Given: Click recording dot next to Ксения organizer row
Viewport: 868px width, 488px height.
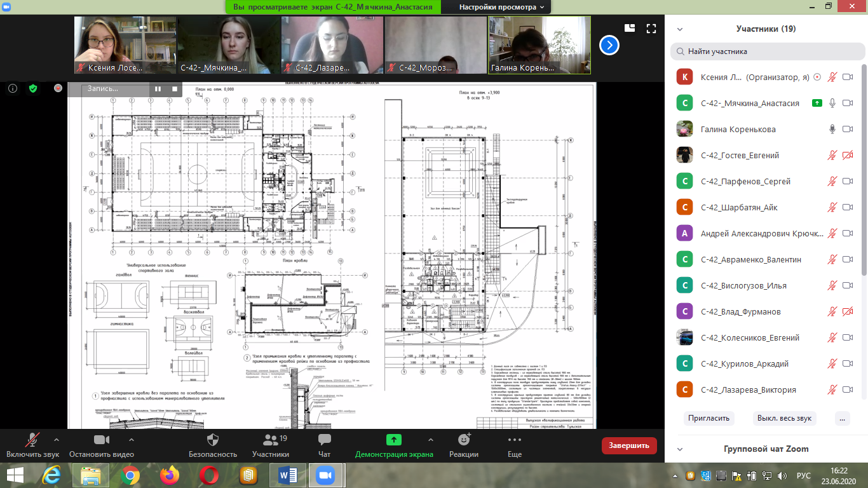Looking at the screenshot, I should (x=817, y=77).
